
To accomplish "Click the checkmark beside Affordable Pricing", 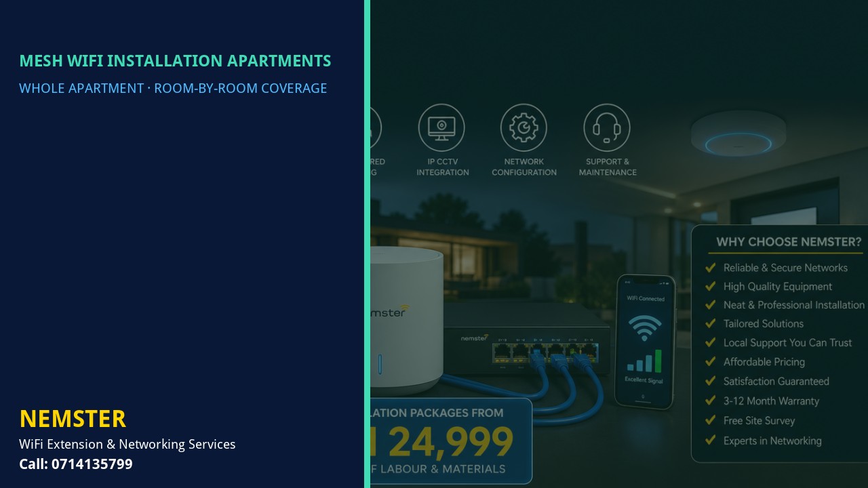I will click(x=710, y=362).
